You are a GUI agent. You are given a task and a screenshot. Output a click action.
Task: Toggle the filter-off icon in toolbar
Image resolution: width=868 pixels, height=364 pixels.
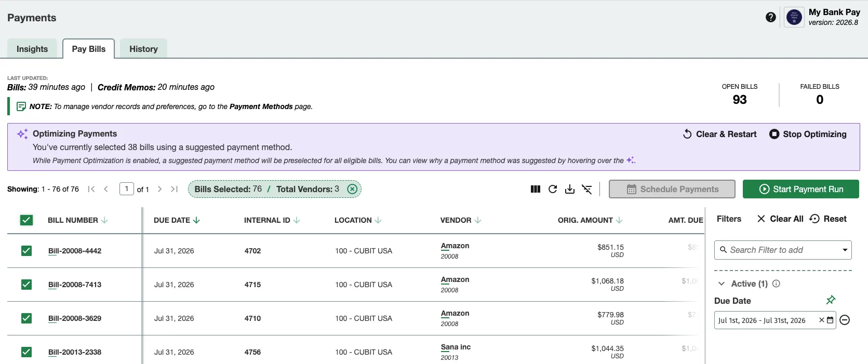(587, 189)
